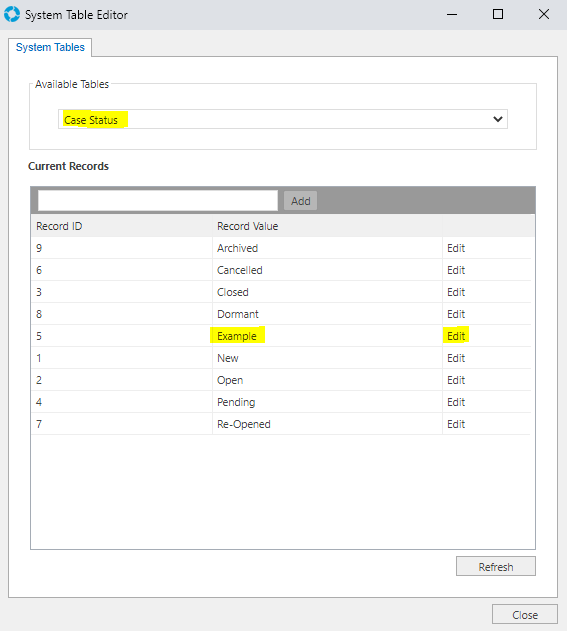567x631 pixels.
Task: Edit the Re-Opened record
Action: click(x=456, y=424)
